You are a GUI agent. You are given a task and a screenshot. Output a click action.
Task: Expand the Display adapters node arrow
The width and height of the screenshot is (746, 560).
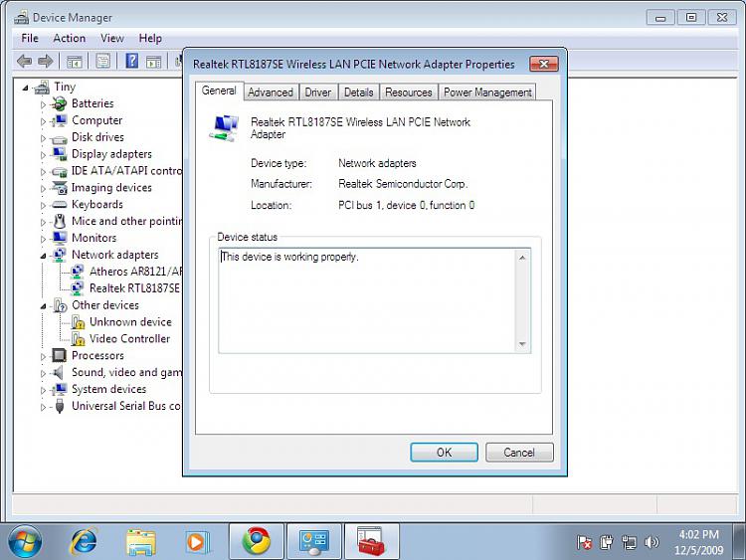[x=44, y=154]
